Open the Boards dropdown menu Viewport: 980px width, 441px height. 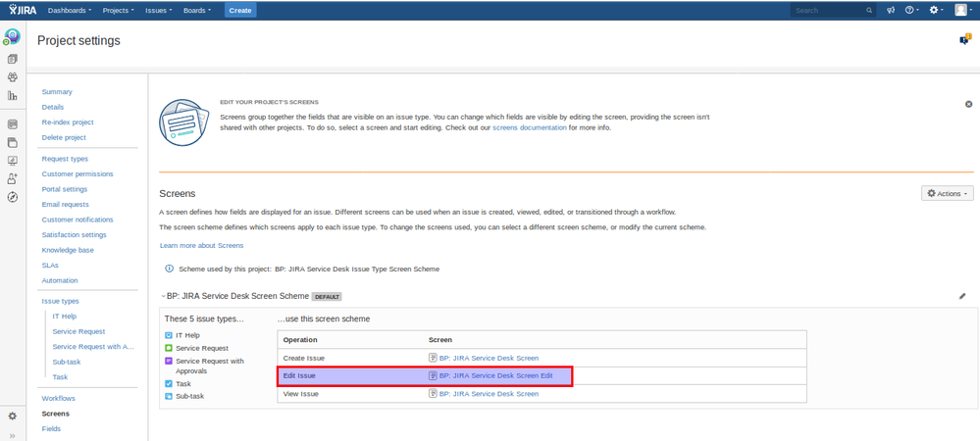[x=197, y=10]
